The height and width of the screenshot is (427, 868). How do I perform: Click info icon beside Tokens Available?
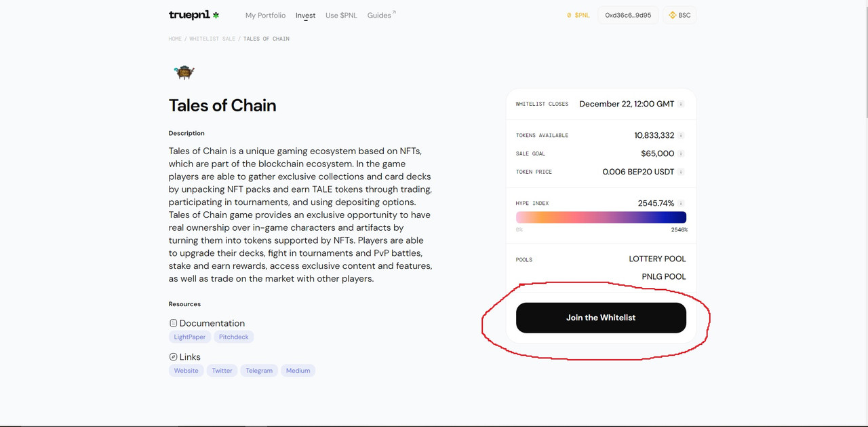click(x=681, y=135)
